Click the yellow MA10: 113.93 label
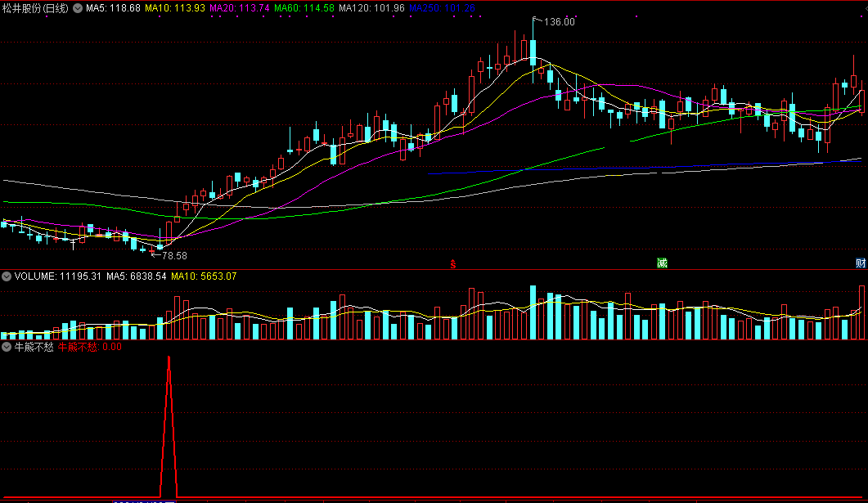Viewport: 868px width, 503px height. (175, 8)
